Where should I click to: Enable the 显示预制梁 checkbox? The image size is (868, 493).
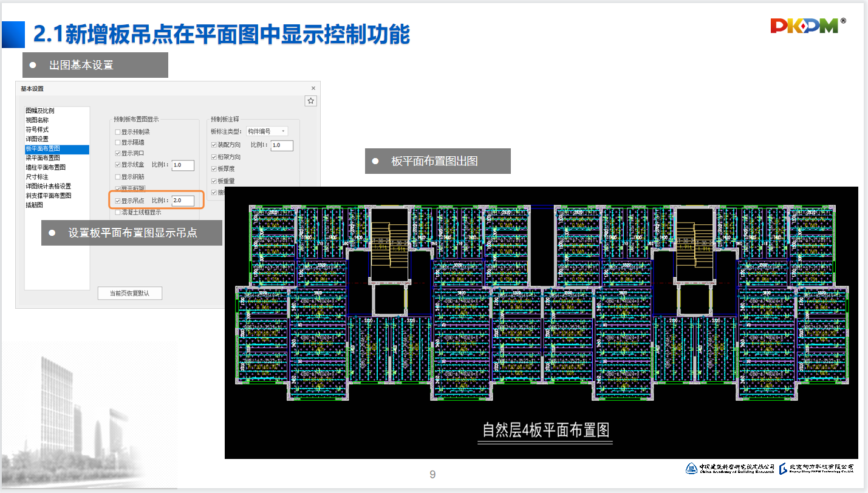point(118,132)
